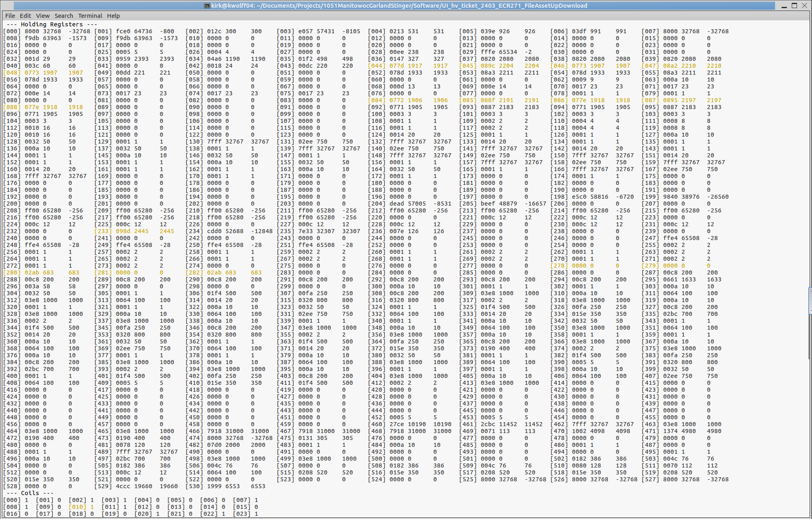
Task: Click the highlighted holding register label [044]
Action: [377, 66]
